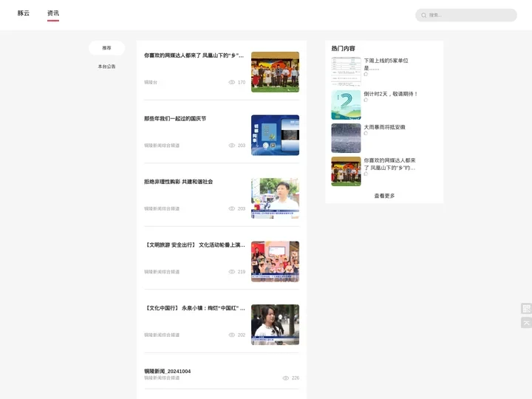Click the back-to-top floating button
532x399 pixels.
[x=526, y=322]
